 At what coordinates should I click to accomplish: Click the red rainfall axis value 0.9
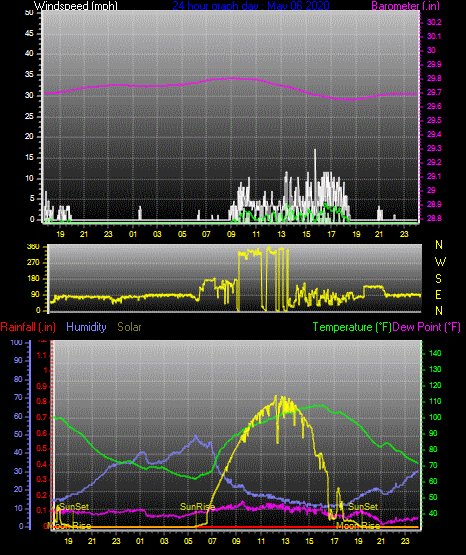41,386
